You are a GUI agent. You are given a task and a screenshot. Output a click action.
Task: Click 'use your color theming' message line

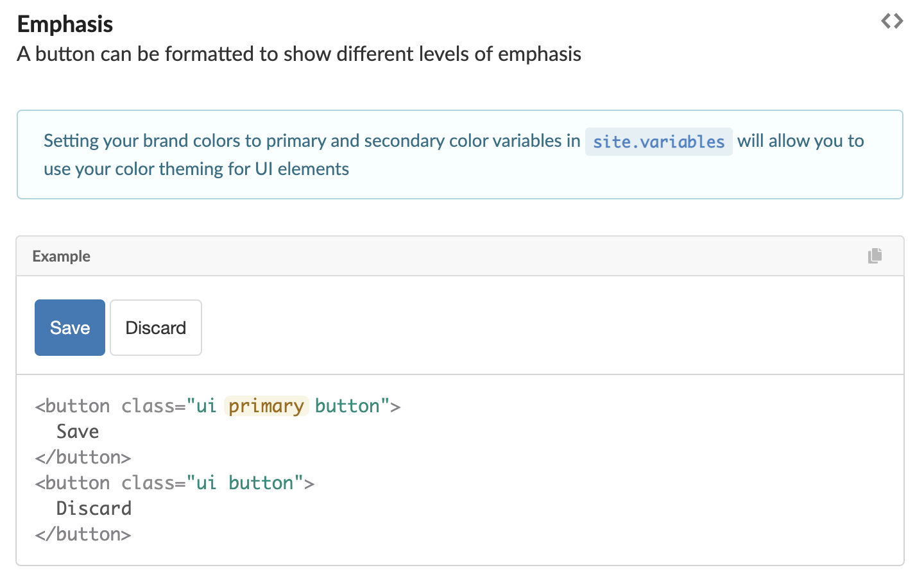pyautogui.click(x=196, y=169)
